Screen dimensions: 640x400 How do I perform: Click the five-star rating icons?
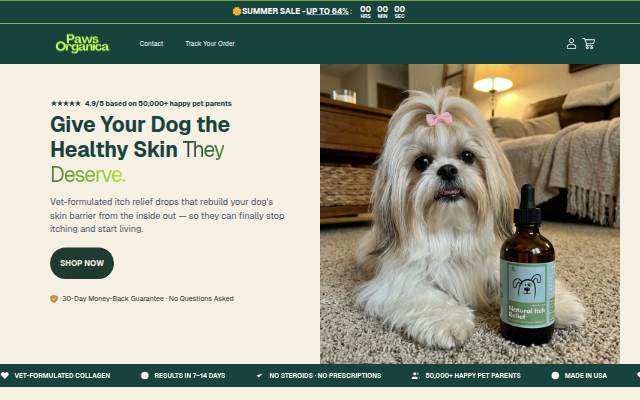[x=66, y=104]
